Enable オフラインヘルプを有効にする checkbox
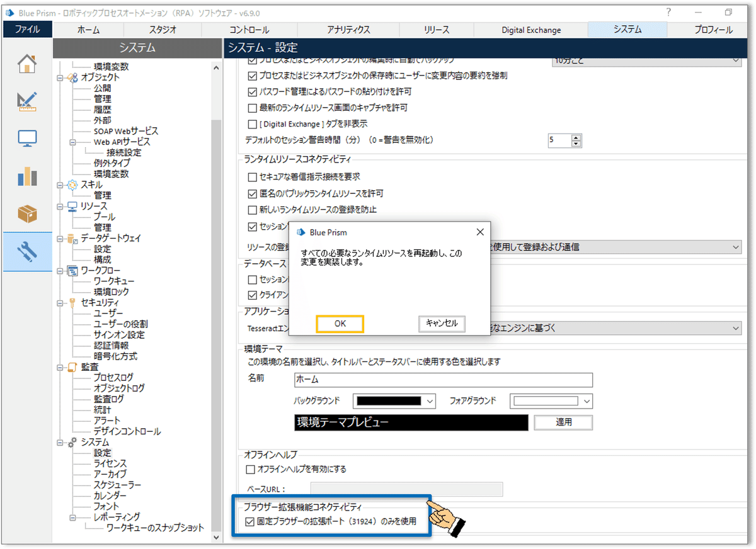Image resolution: width=756 pixels, height=549 pixels. 251,470
